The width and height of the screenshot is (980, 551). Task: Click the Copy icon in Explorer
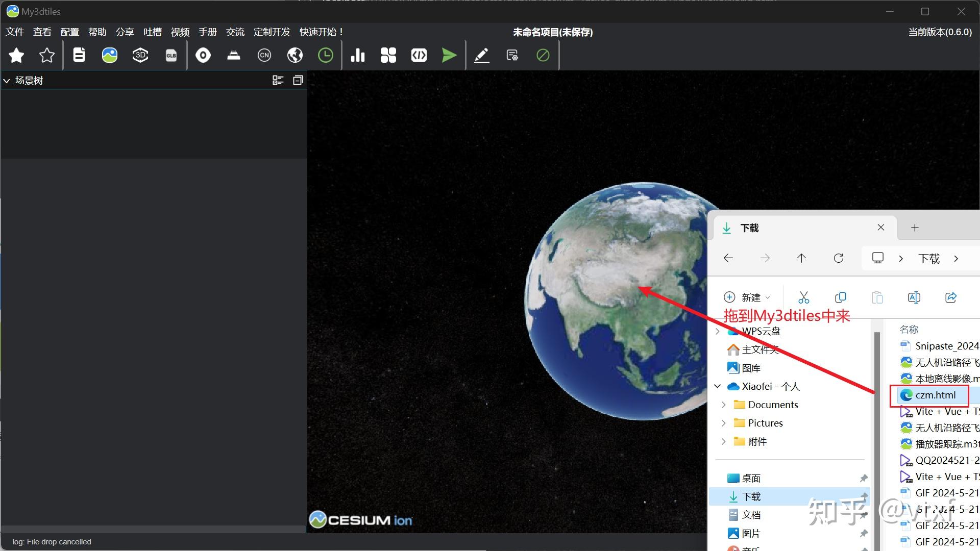tap(841, 297)
